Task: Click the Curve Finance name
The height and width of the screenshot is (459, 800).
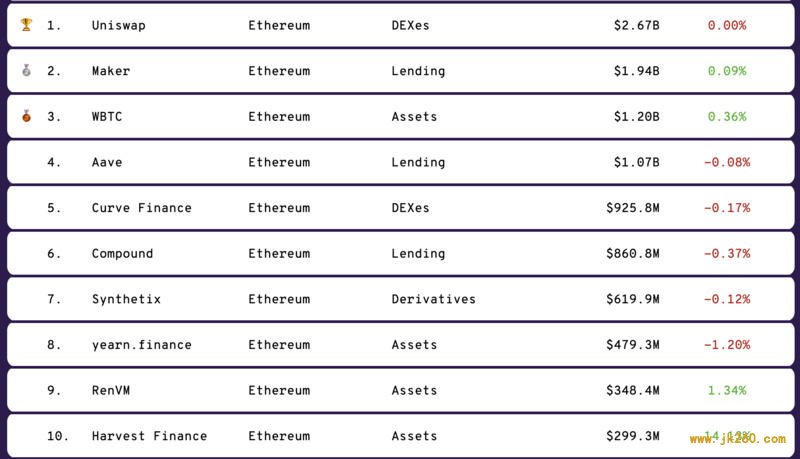Action: tap(142, 208)
